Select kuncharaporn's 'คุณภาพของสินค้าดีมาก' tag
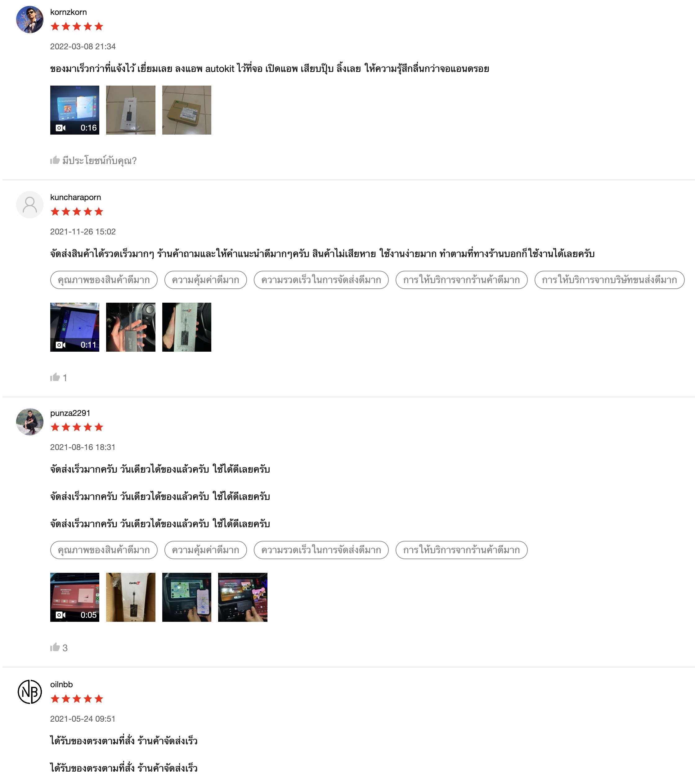 pyautogui.click(x=104, y=280)
